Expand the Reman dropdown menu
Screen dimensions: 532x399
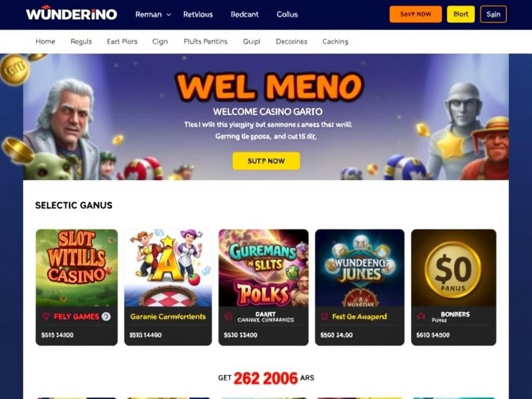click(x=153, y=15)
